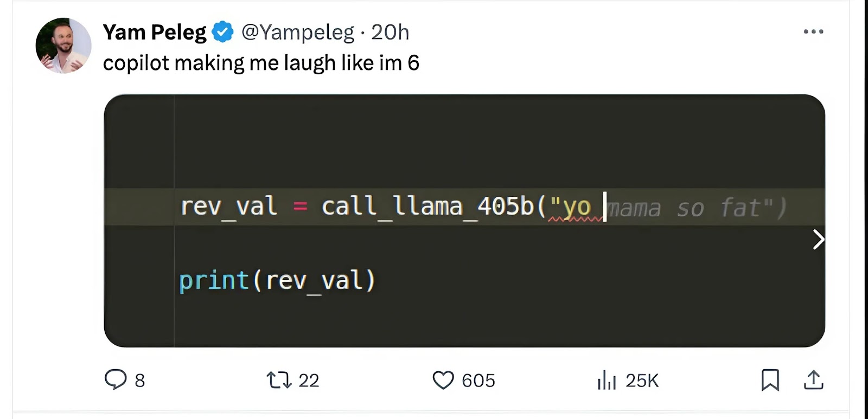Go to the Yam Peleg display name link
Viewport: 868px width, 419px height.
[155, 32]
